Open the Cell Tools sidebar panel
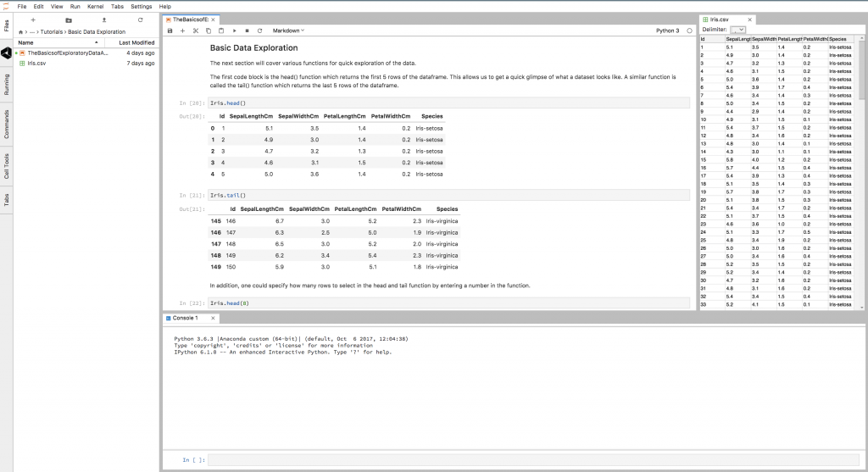This screenshot has height=472, width=868. coord(6,166)
